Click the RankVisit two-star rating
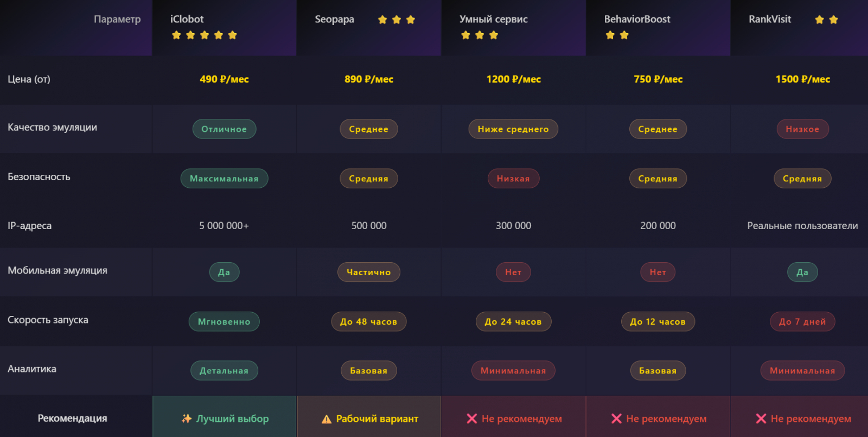 tap(827, 20)
